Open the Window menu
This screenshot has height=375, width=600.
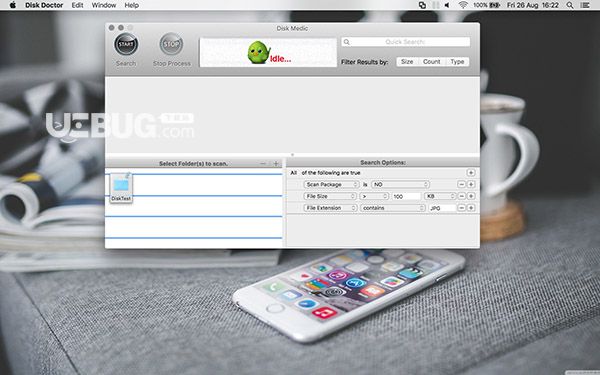[x=104, y=5]
